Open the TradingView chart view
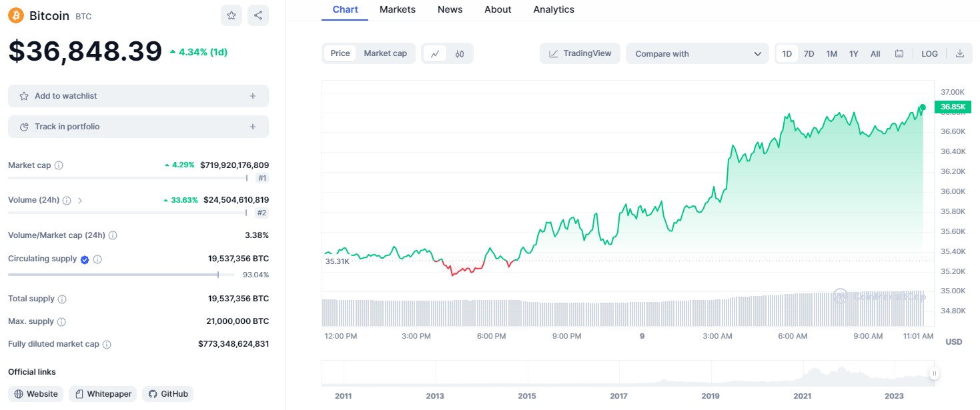Image resolution: width=980 pixels, height=410 pixels. tap(580, 53)
